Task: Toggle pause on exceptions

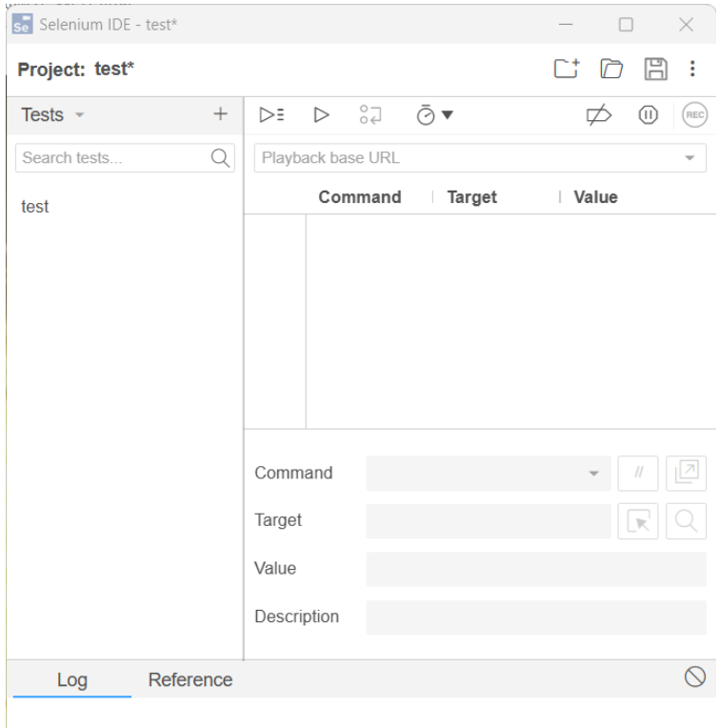Action: (645, 115)
